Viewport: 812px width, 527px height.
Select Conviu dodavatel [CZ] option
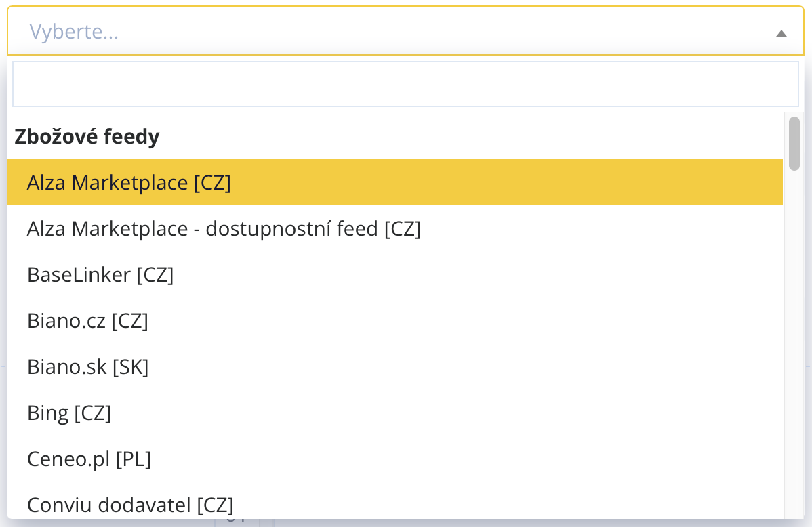[130, 505]
